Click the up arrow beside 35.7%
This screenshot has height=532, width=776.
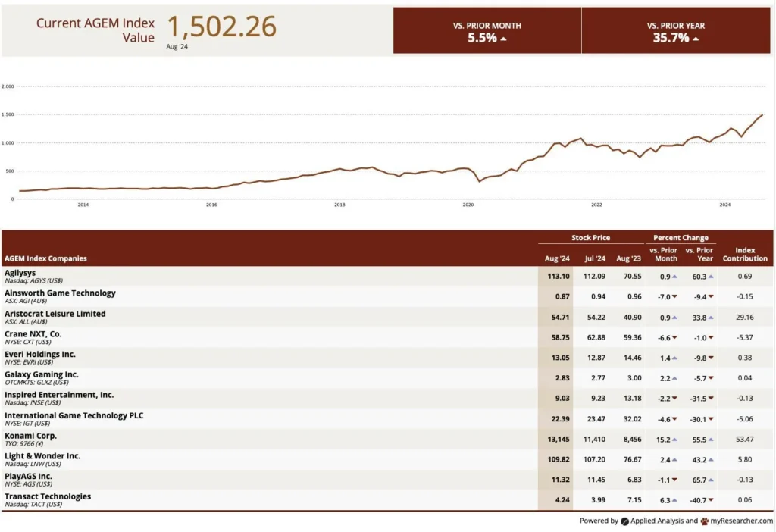pyautogui.click(x=696, y=39)
